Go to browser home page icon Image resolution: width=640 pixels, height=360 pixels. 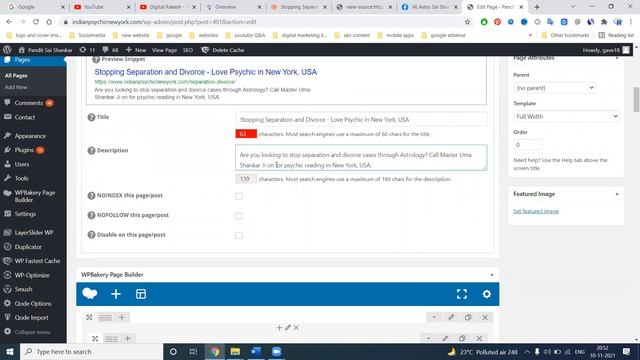(x=49, y=22)
